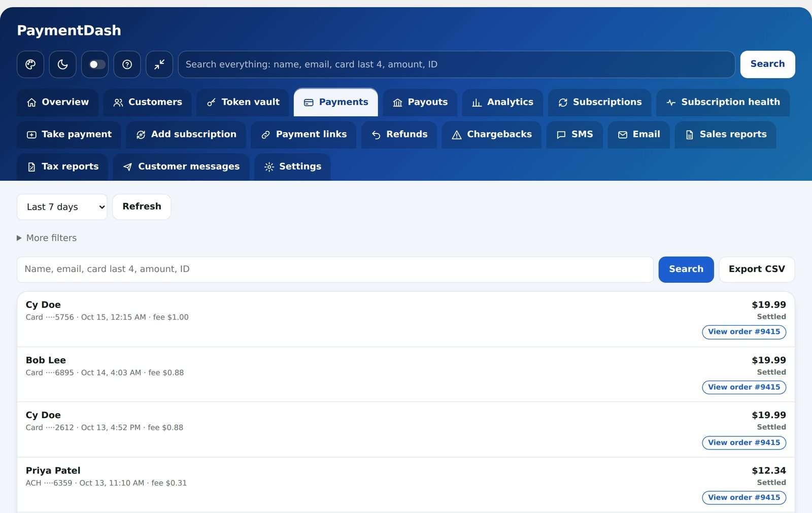Open the Subscriptions tab
Image resolution: width=812 pixels, height=513 pixels.
(x=600, y=102)
